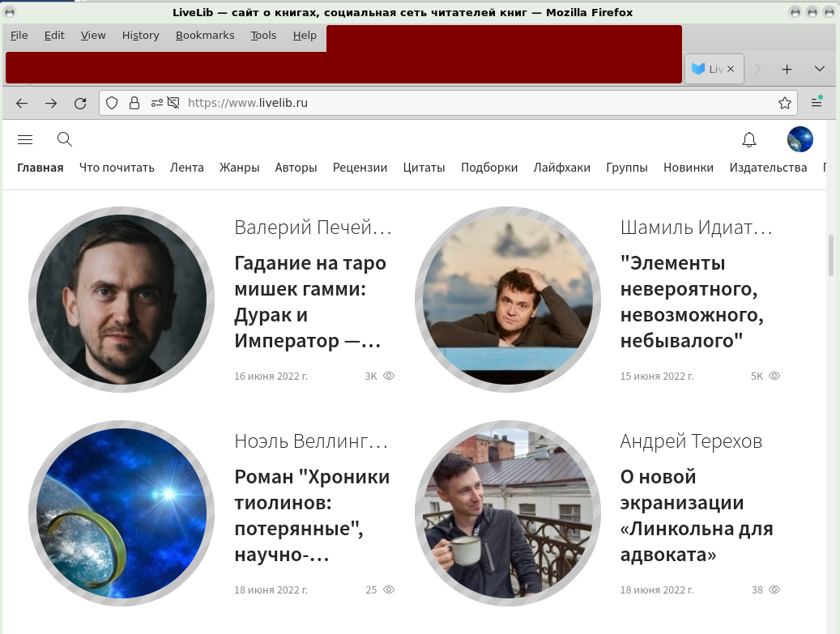This screenshot has height=634, width=840.
Task: Open the Рецензии section
Action: [360, 168]
